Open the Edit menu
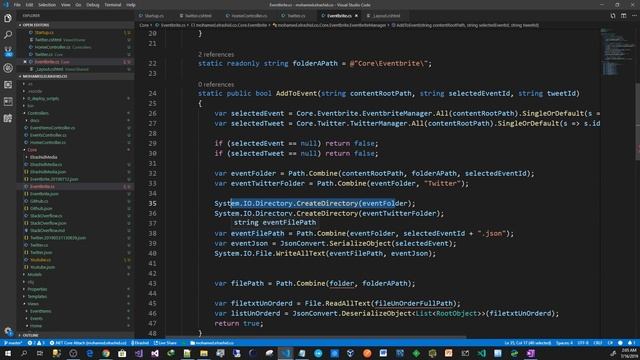 pyautogui.click(x=29, y=5)
